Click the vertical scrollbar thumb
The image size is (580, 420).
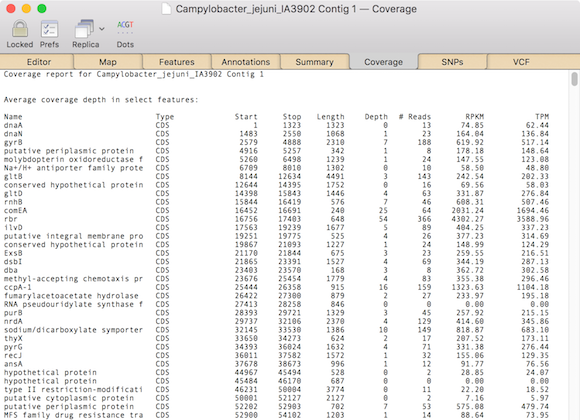[574, 79]
